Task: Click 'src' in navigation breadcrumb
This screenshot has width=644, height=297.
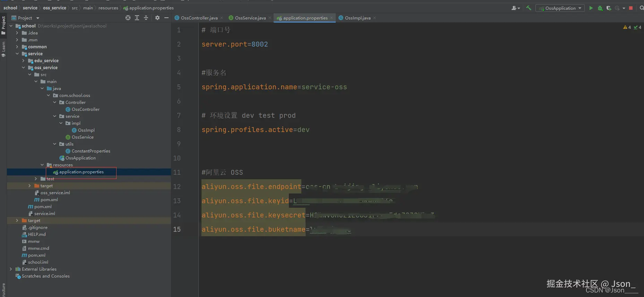Action: coord(75,8)
